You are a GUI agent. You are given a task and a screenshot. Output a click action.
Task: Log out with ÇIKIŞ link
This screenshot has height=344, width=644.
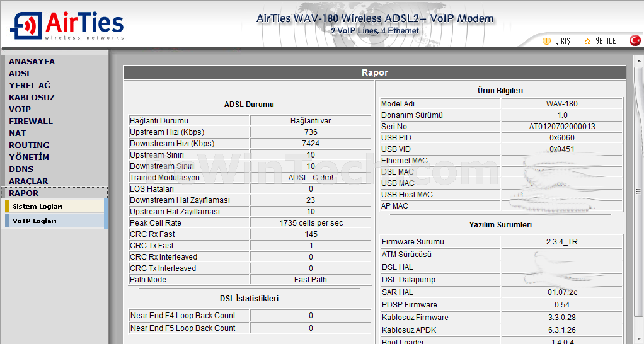562,41
